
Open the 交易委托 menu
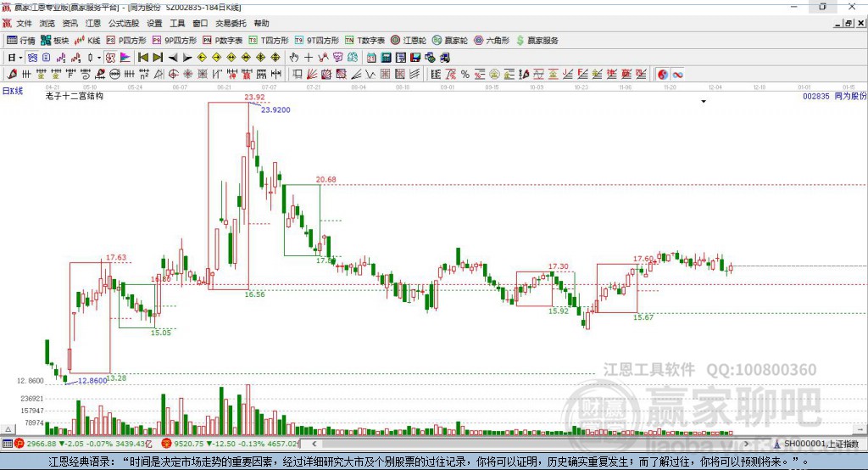point(231,23)
